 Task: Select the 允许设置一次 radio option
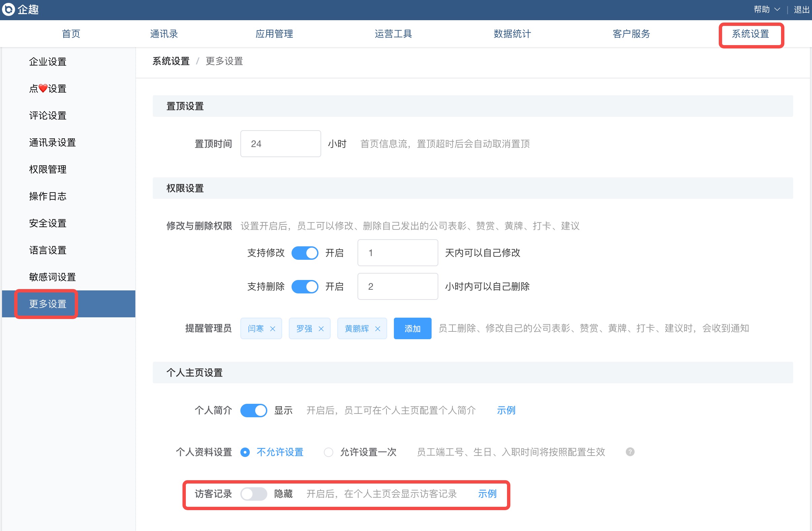[328, 452]
